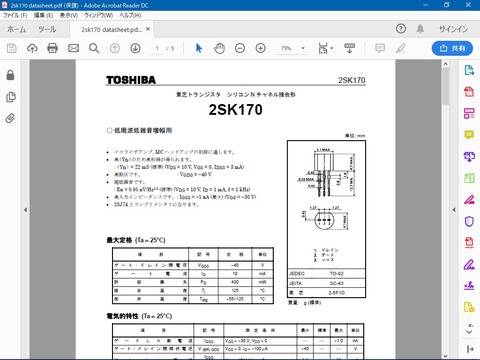This screenshot has width=480, height=360.
Task: Zoom out with the minus button
Action: (x=240, y=48)
